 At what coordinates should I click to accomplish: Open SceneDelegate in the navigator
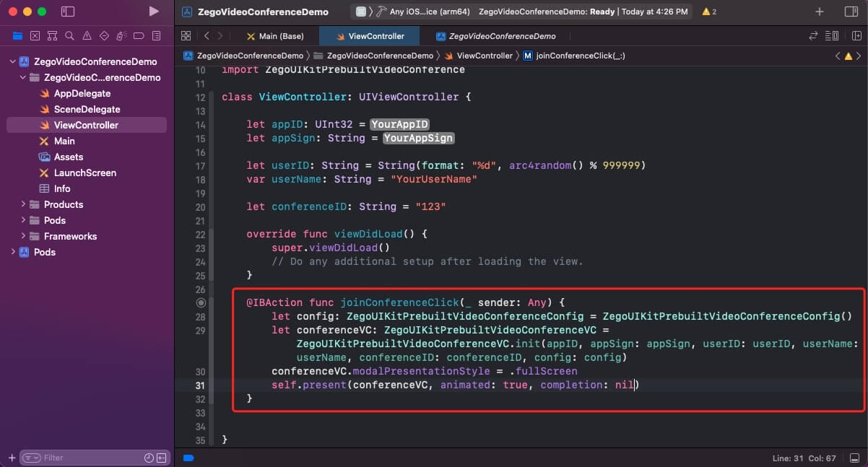tap(87, 110)
